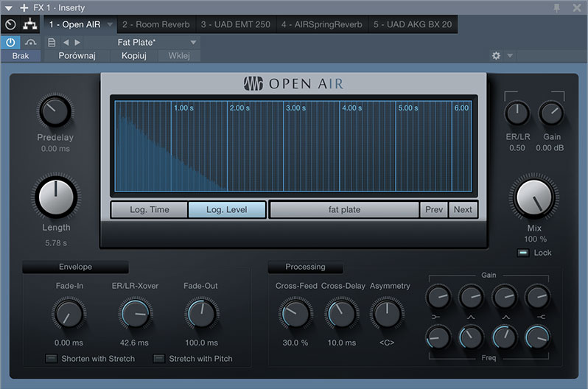
Task: Select the 1 - Open AIR tab
Action: click(74, 25)
